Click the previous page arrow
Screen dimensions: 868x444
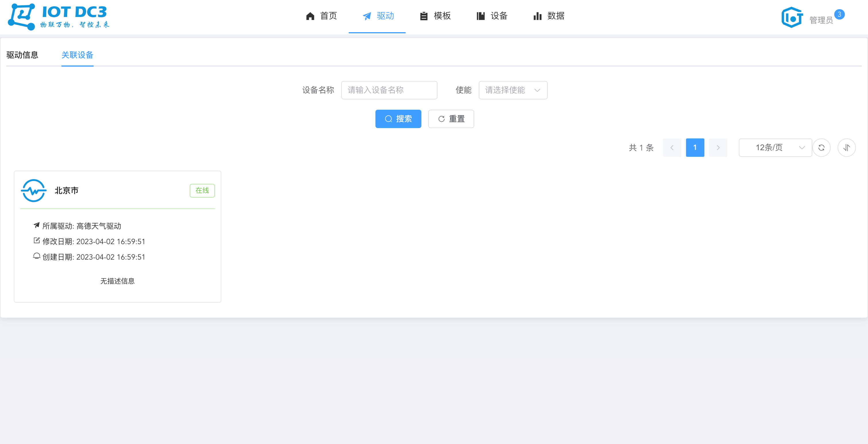pyautogui.click(x=672, y=147)
